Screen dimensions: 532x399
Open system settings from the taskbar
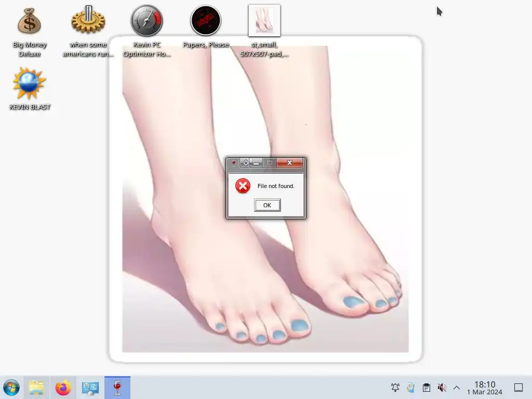tap(90, 388)
